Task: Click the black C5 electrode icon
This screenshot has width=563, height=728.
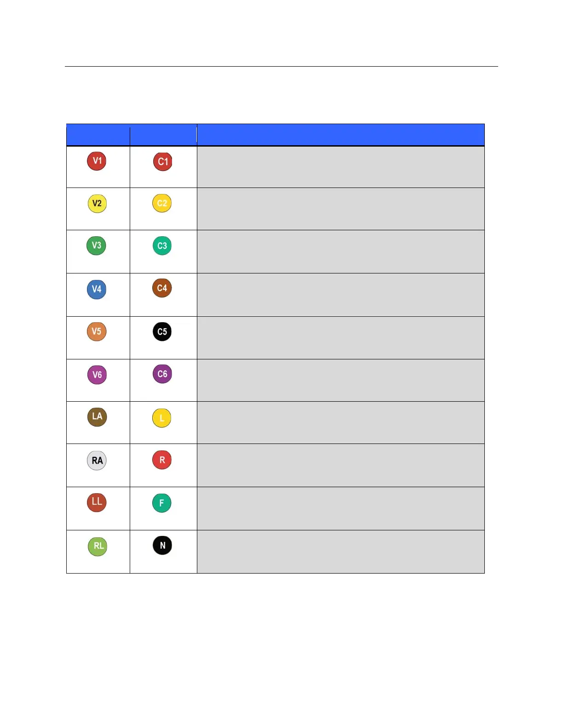Action: (x=162, y=331)
